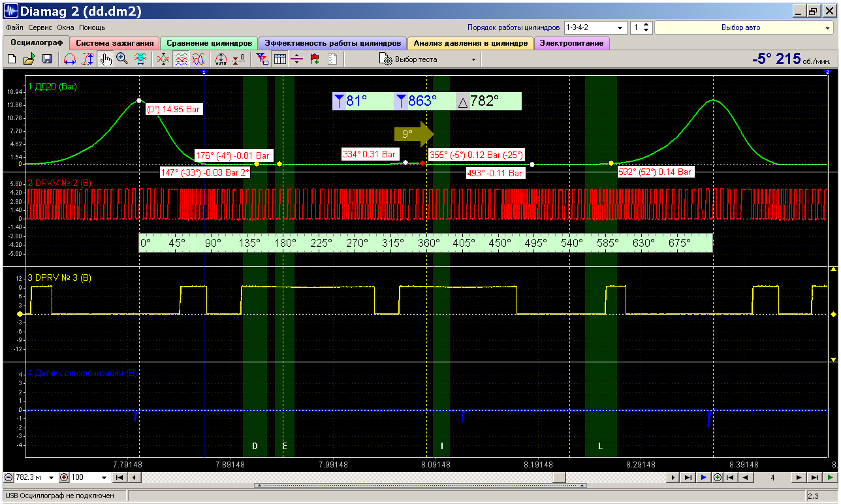This screenshot has width=841, height=504.
Task: Select the Электропитание tab
Action: [572, 43]
